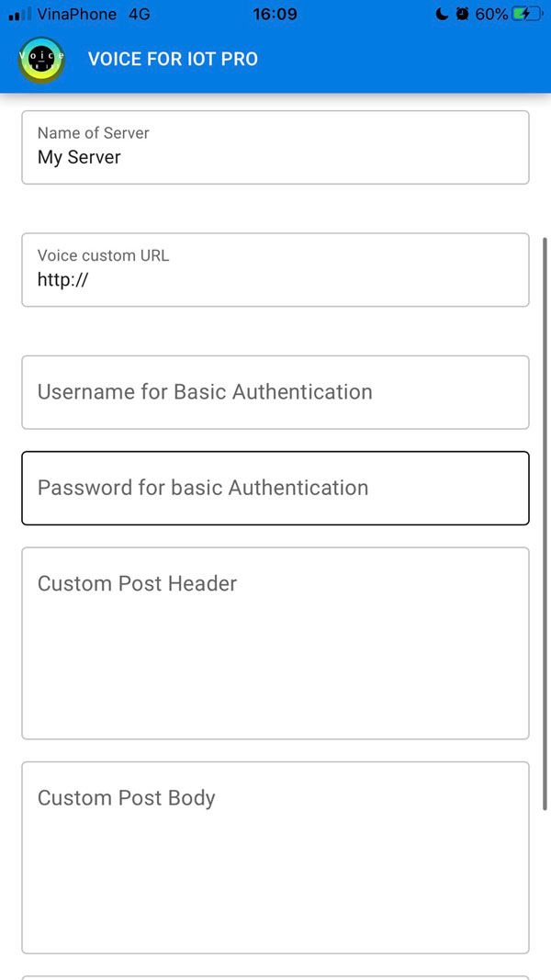The height and width of the screenshot is (980, 551).
Task: Focus the Custom Post Body text area
Action: click(x=275, y=857)
